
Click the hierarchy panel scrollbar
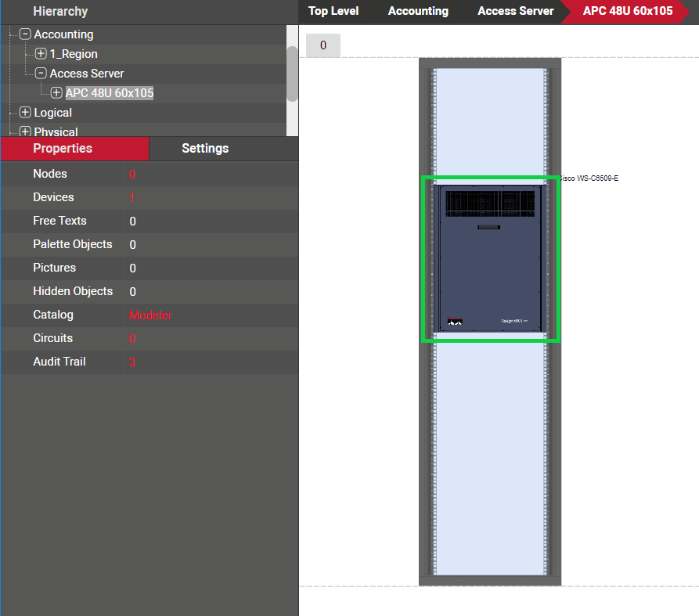292,74
